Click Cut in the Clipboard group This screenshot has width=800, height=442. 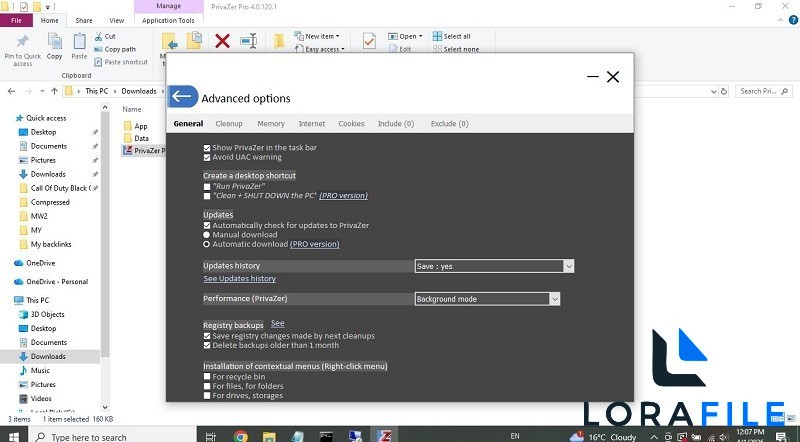coord(105,36)
